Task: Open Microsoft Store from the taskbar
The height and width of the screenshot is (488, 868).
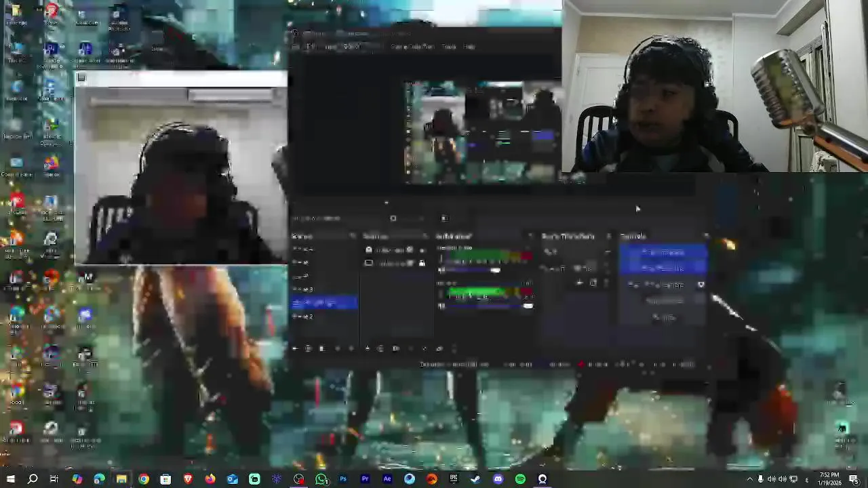Action: pos(165,479)
